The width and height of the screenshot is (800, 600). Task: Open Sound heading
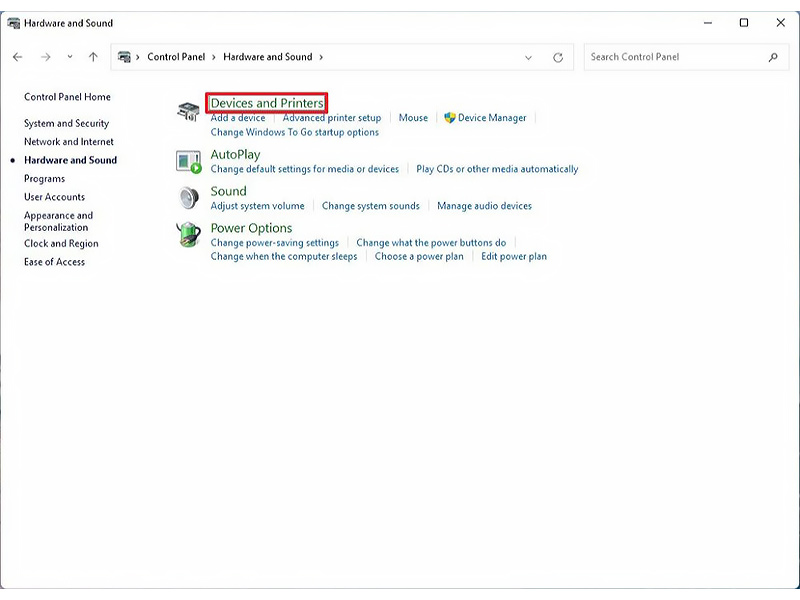tap(229, 191)
